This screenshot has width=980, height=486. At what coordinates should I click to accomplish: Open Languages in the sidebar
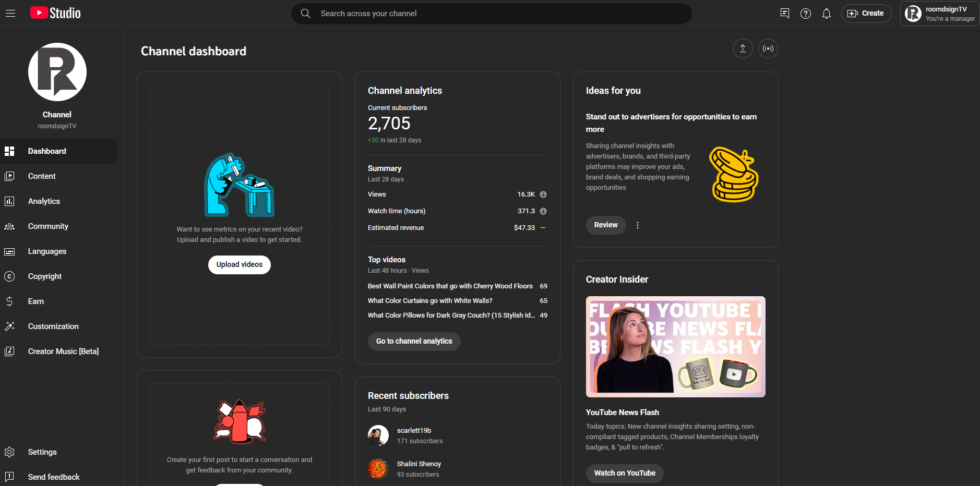pyautogui.click(x=58, y=251)
